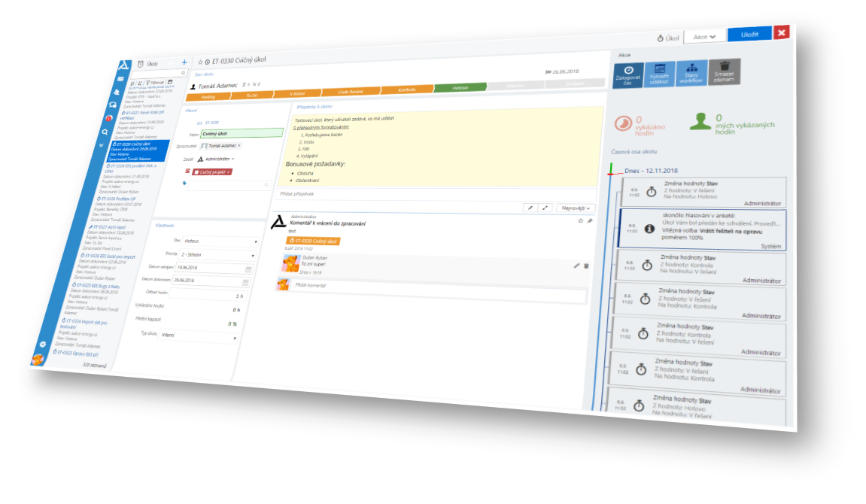The width and height of the screenshot is (866, 504).
Task: Select the Backlog workflow stage
Action: [x=208, y=96]
